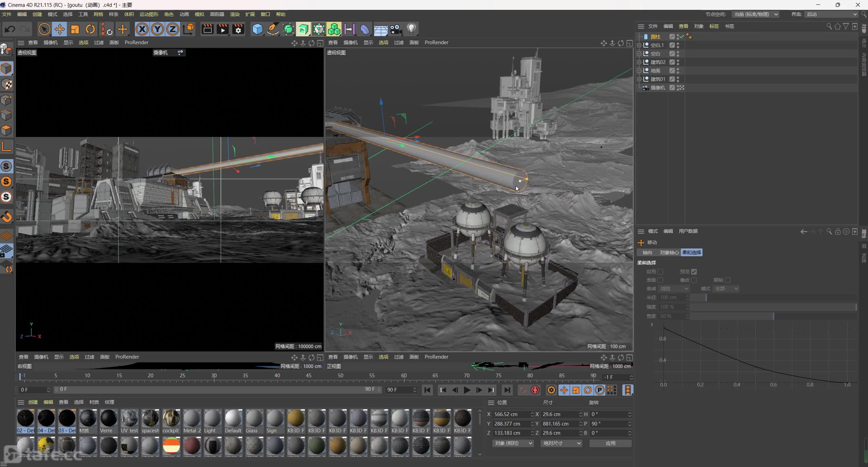Select the 圆柱 object in object manager

655,37
